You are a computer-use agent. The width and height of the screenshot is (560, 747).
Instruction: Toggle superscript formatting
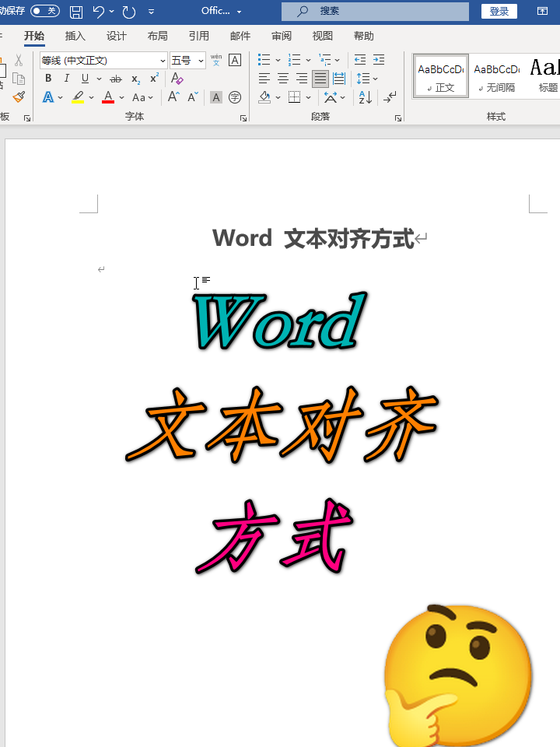tap(154, 78)
